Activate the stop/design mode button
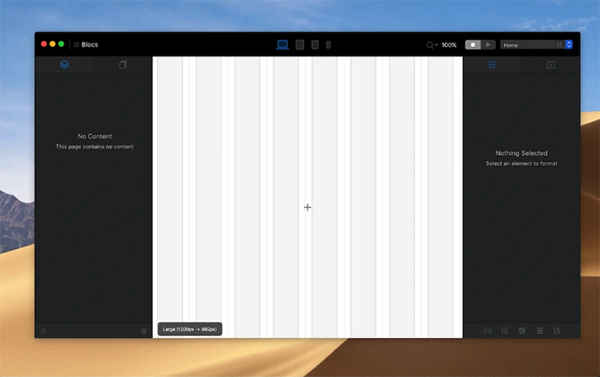 point(473,45)
